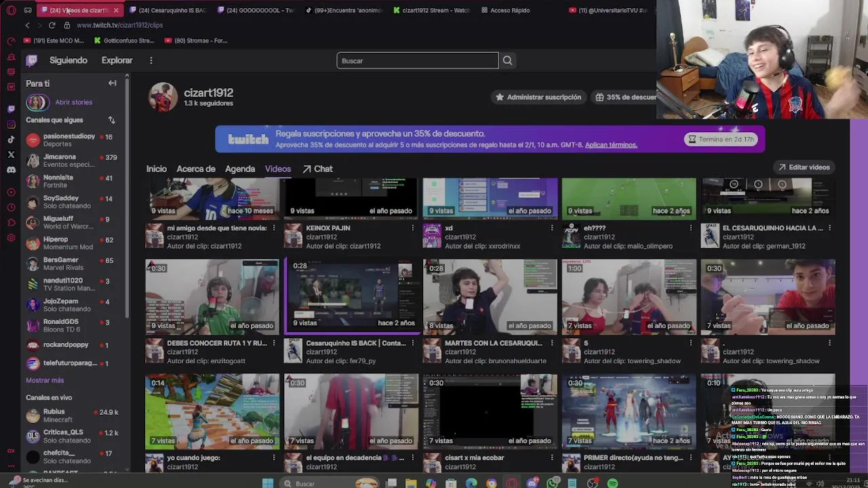Image resolution: width=868 pixels, height=488 pixels.
Task: Focus the Buscar search field
Action: 418,61
